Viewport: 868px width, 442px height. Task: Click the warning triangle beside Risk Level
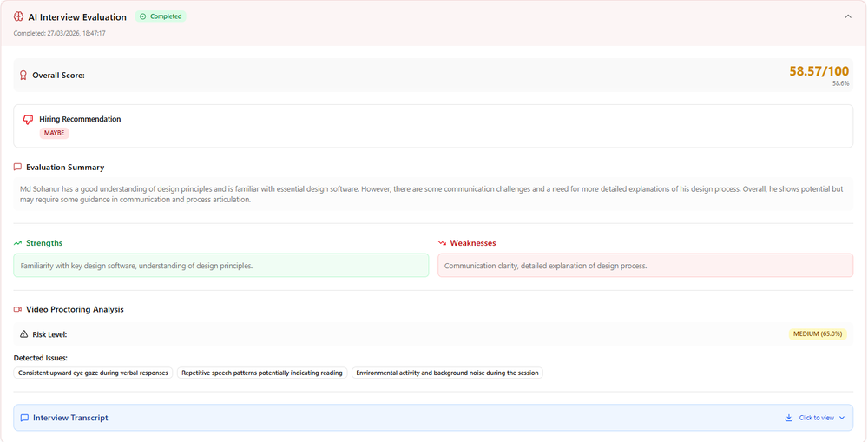23,334
